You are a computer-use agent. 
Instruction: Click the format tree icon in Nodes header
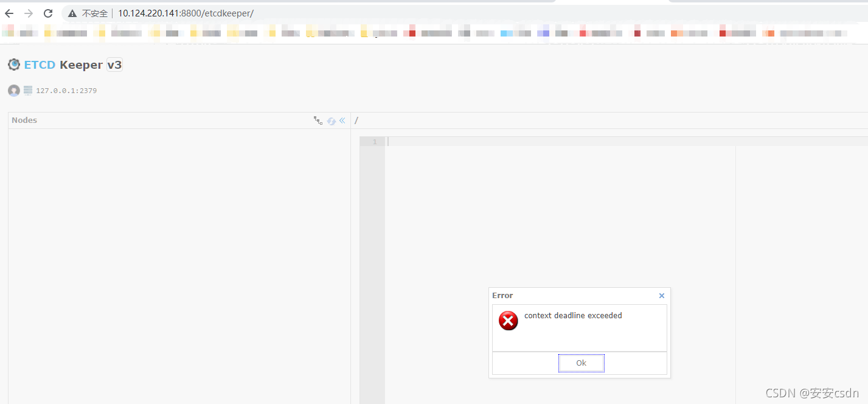pos(318,120)
